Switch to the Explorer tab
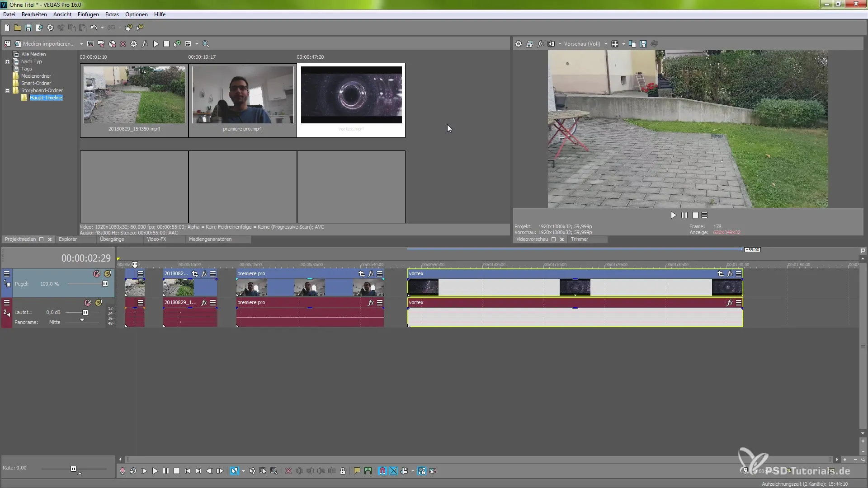Image resolution: width=868 pixels, height=488 pixels. (68, 239)
